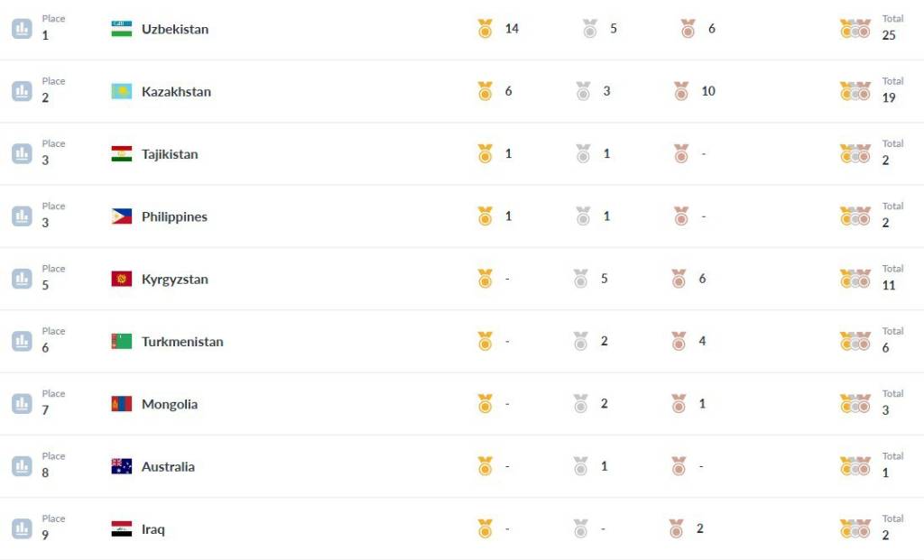Click the stats chart icon beside Australia
Viewport: 924px width, 560px height.
pyautogui.click(x=22, y=466)
